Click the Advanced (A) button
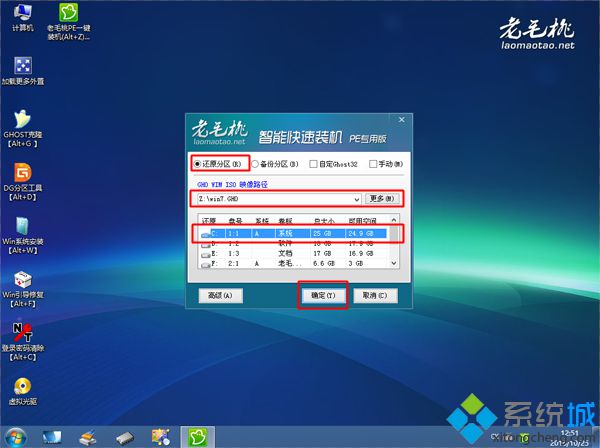The width and height of the screenshot is (600, 448). (220, 295)
